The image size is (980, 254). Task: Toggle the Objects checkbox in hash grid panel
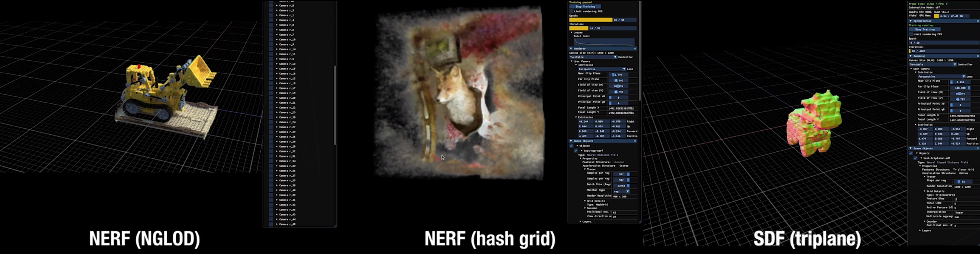[571, 146]
